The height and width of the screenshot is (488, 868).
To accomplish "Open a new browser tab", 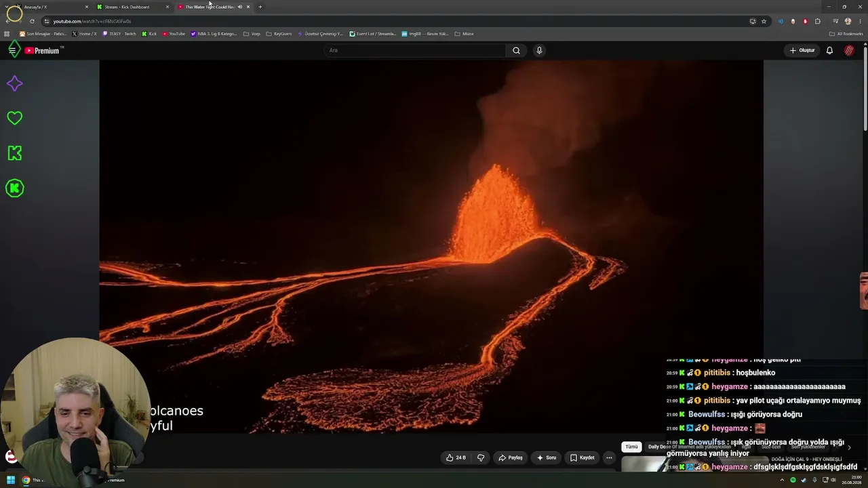I will point(260,7).
